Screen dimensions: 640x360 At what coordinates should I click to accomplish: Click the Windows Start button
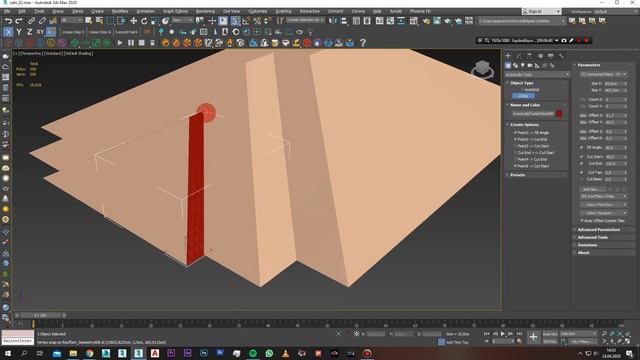tap(7, 353)
